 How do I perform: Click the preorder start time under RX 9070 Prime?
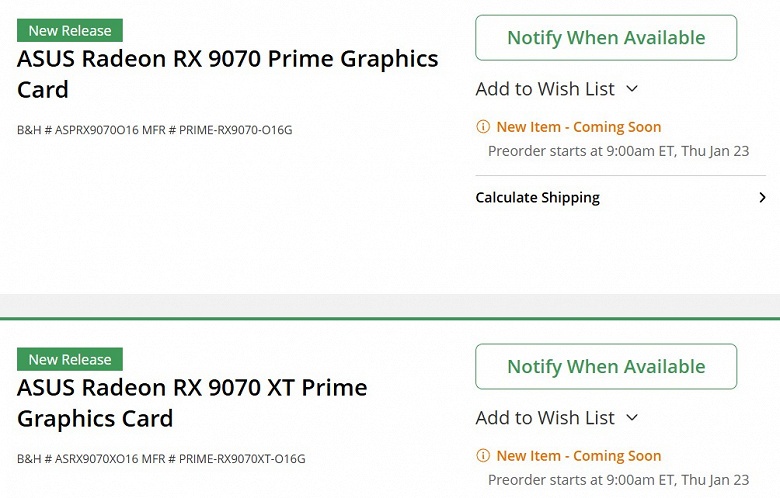tap(618, 152)
